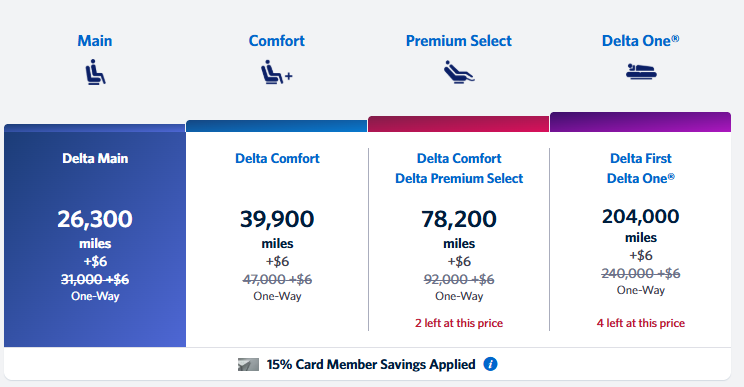Click the Delta Premium Select fare name link
Image resolution: width=744 pixels, height=387 pixels.
[x=459, y=178]
